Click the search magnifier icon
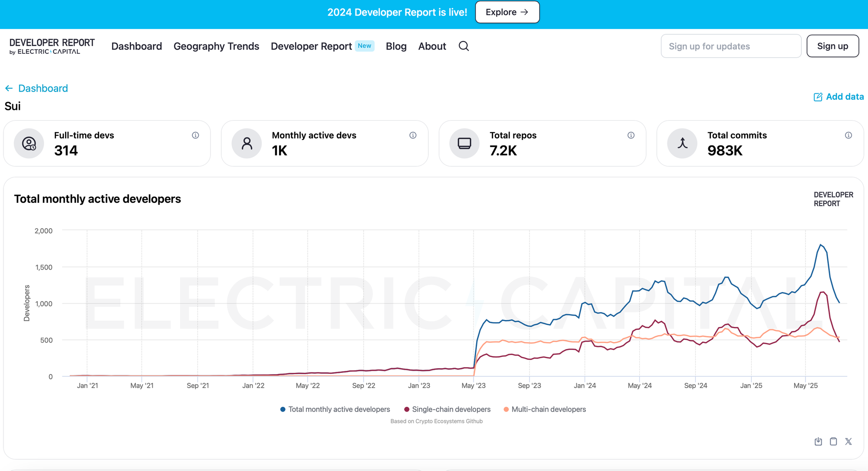The width and height of the screenshot is (868, 471). click(464, 46)
